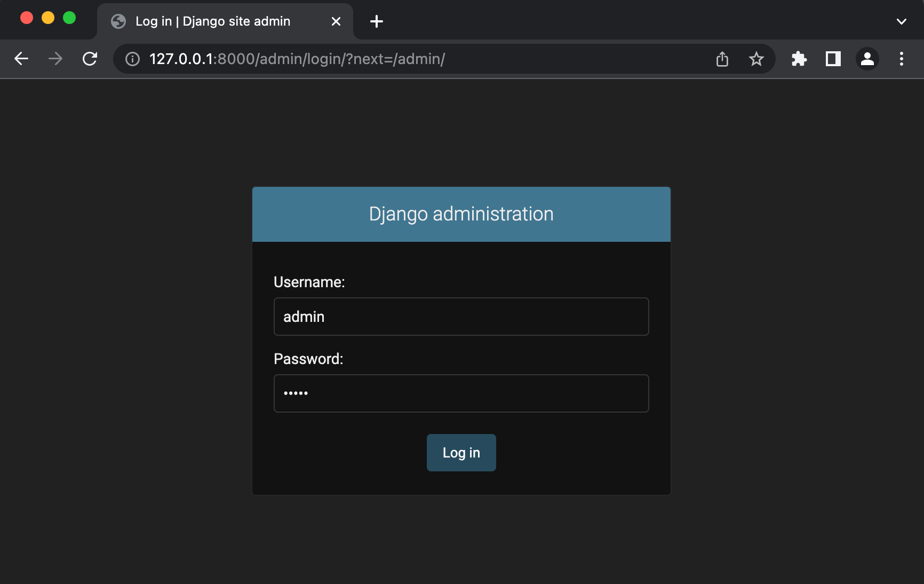The width and height of the screenshot is (924, 584).
Task: Minimize the window with yellow button
Action: click(48, 18)
